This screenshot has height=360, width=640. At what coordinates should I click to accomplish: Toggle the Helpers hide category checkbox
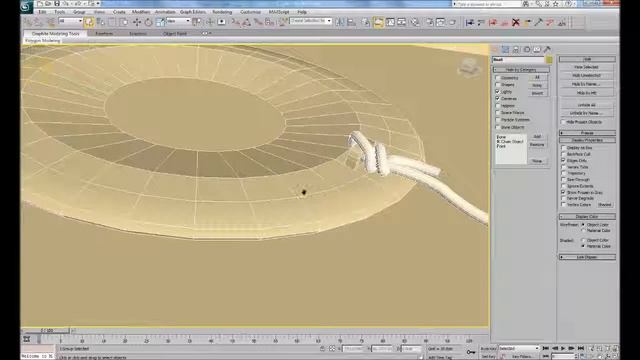tap(498, 106)
